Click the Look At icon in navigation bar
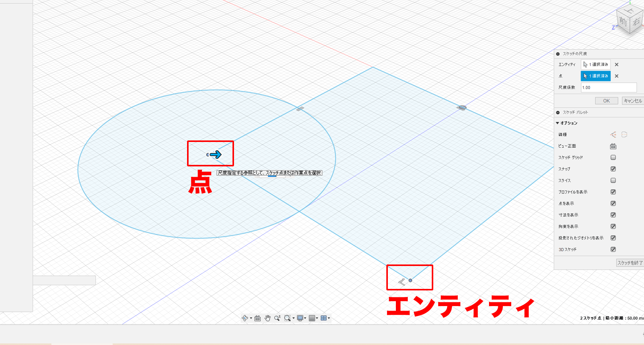 (258, 318)
